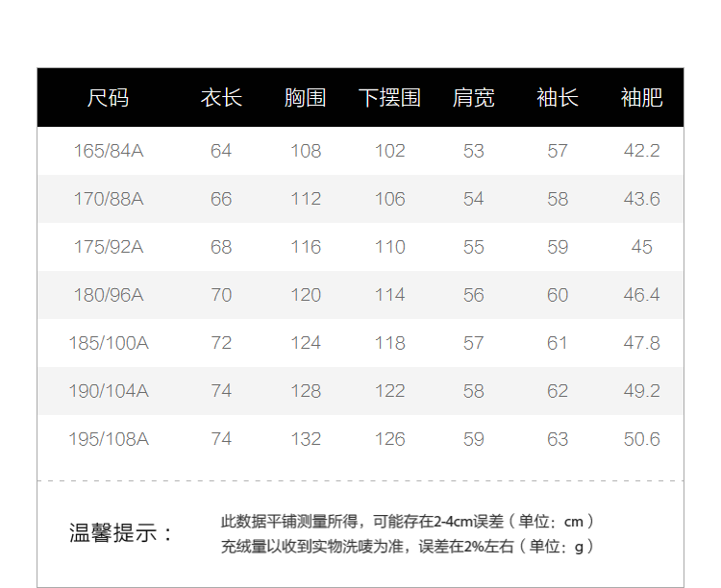Select the 袖肥 header cell

point(641,98)
